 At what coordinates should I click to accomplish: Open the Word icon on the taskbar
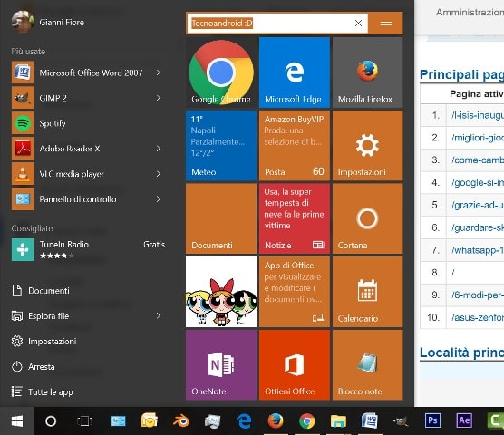pos(369,420)
